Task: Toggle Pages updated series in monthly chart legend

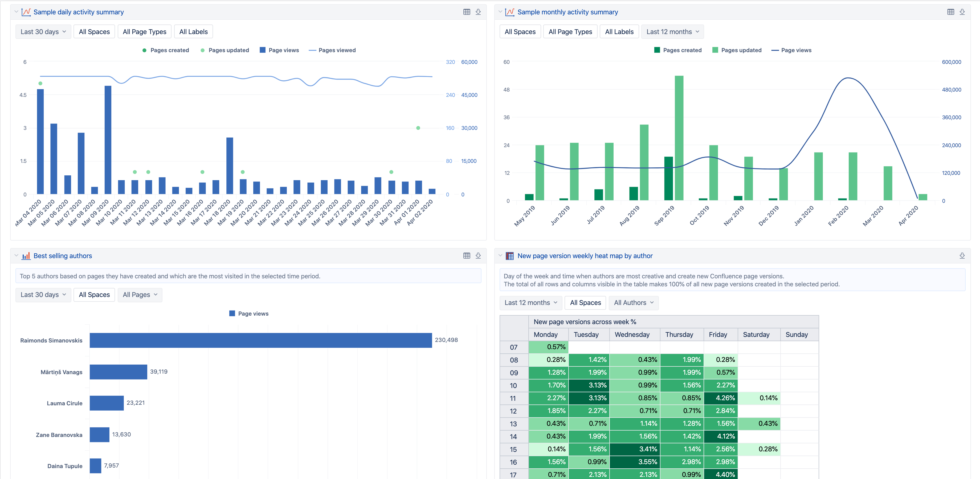Action: (737, 50)
